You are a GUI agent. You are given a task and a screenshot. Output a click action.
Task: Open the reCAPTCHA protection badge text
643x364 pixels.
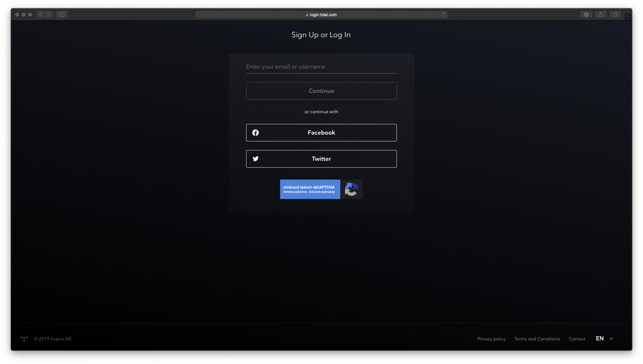(x=310, y=189)
